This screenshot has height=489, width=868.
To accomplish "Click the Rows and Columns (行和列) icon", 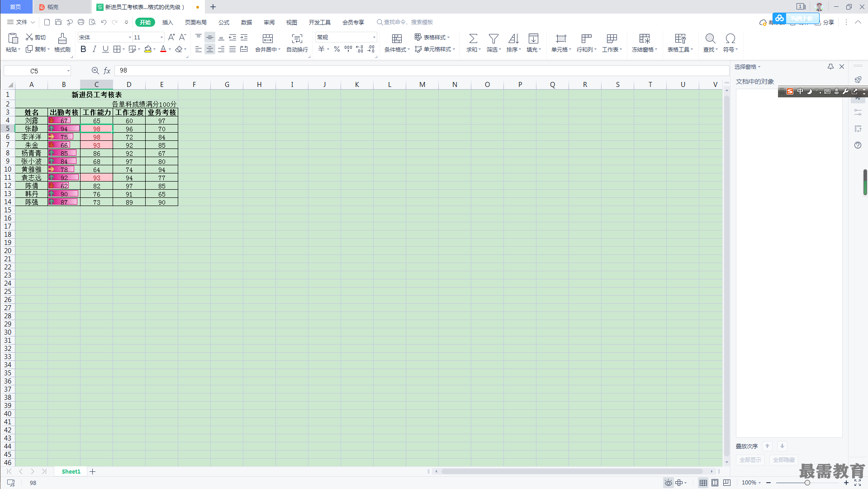I will (x=586, y=38).
